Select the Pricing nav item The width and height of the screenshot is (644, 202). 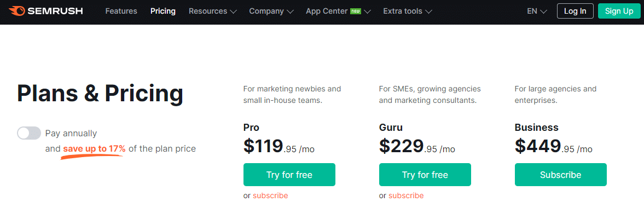tap(163, 11)
